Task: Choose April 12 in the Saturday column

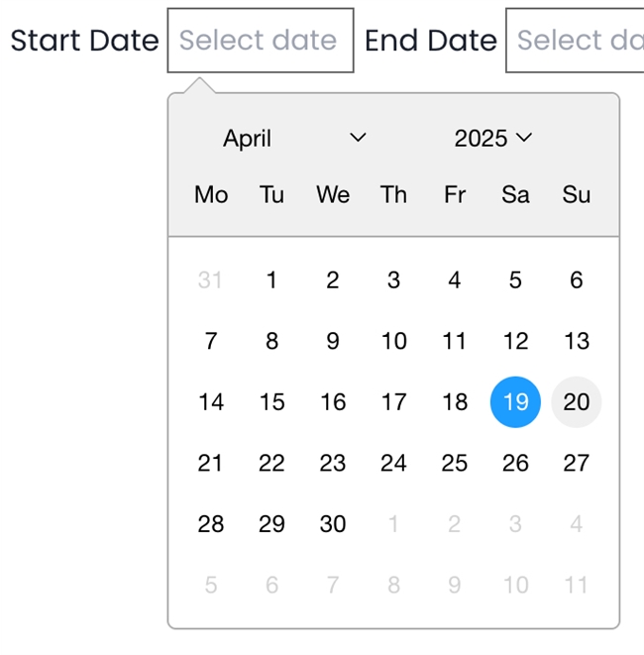Action: coord(515,341)
